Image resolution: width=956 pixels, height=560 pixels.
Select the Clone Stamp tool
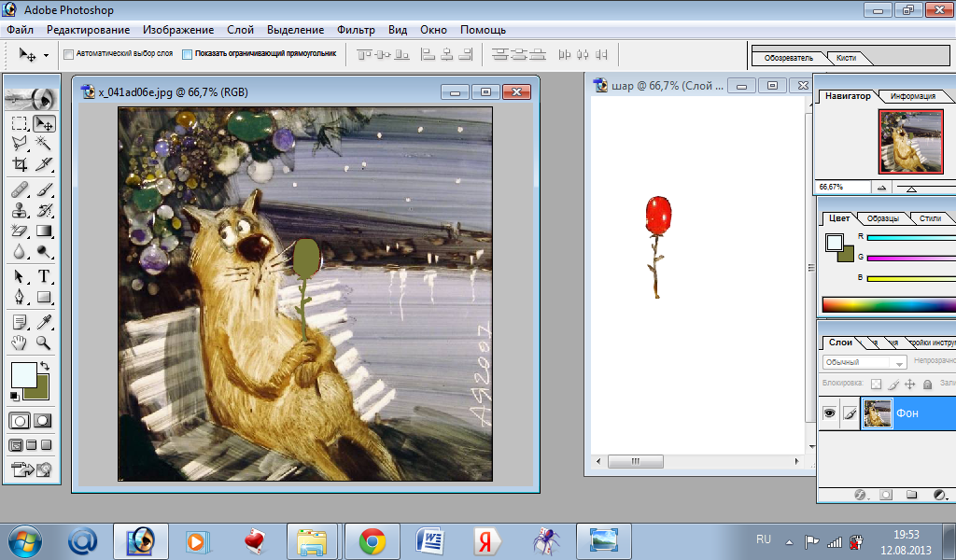(x=20, y=210)
